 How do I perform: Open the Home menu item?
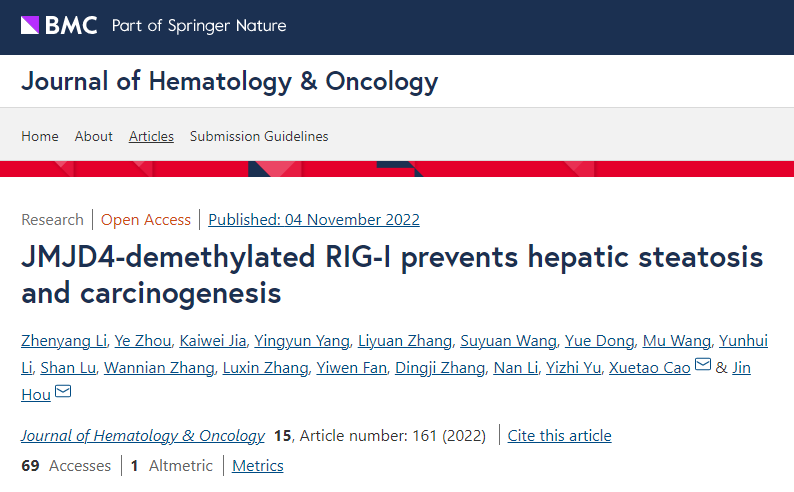(x=40, y=136)
